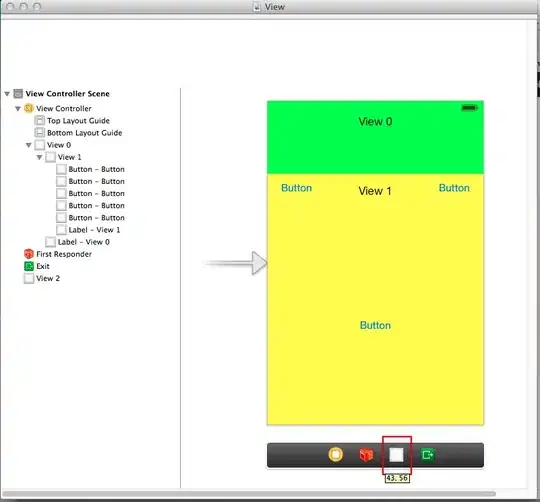
Task: Click the red First Responder cube in dock
Action: coord(366,454)
